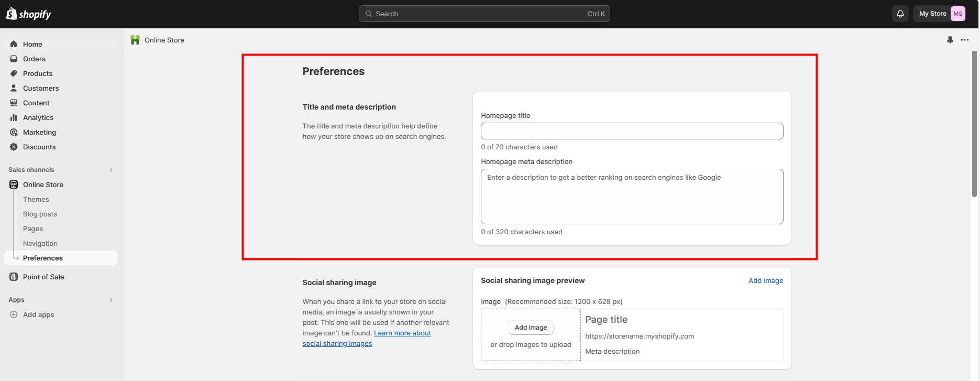The image size is (980, 381).
Task: Open Learn more about social sharing images link
Action: coord(402,333)
